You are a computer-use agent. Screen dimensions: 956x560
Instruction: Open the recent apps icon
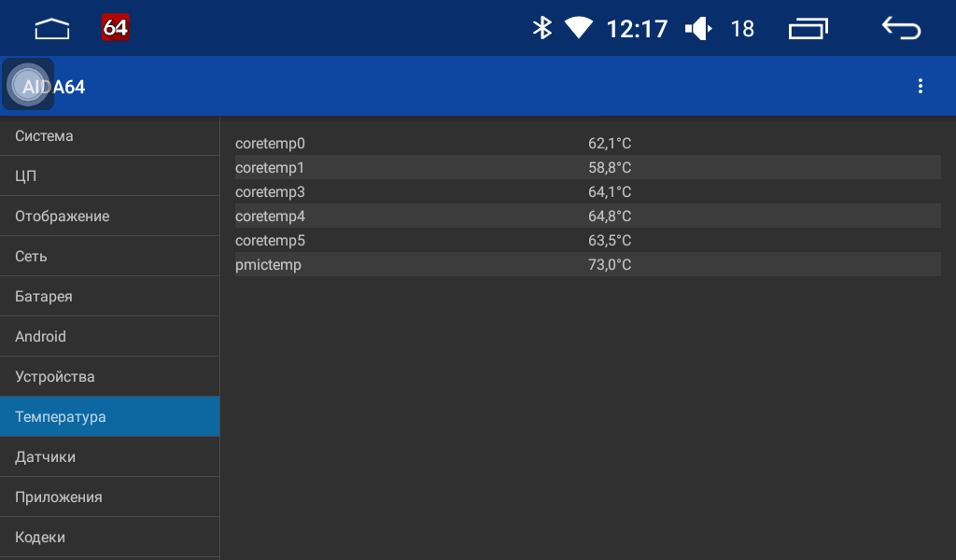tap(808, 29)
